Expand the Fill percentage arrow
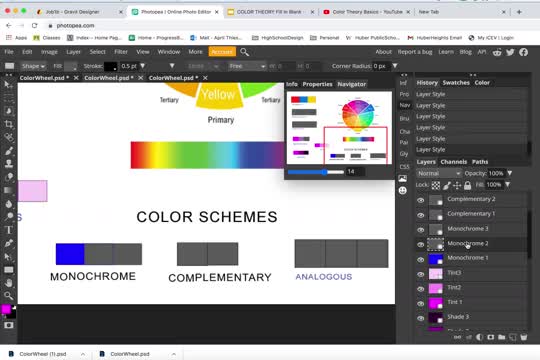Image resolution: width=540 pixels, height=360 pixels. click(x=507, y=185)
